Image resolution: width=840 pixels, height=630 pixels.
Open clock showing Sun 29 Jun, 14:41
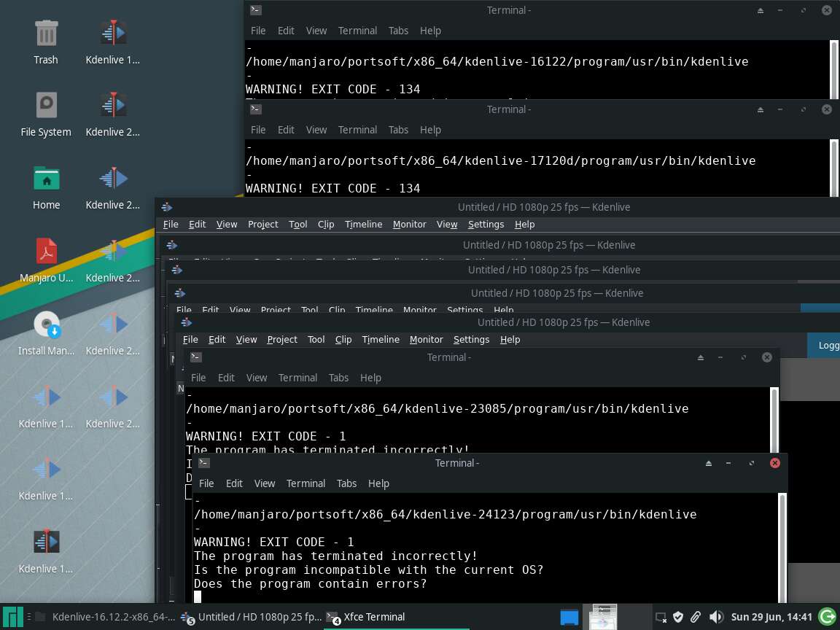(x=771, y=617)
